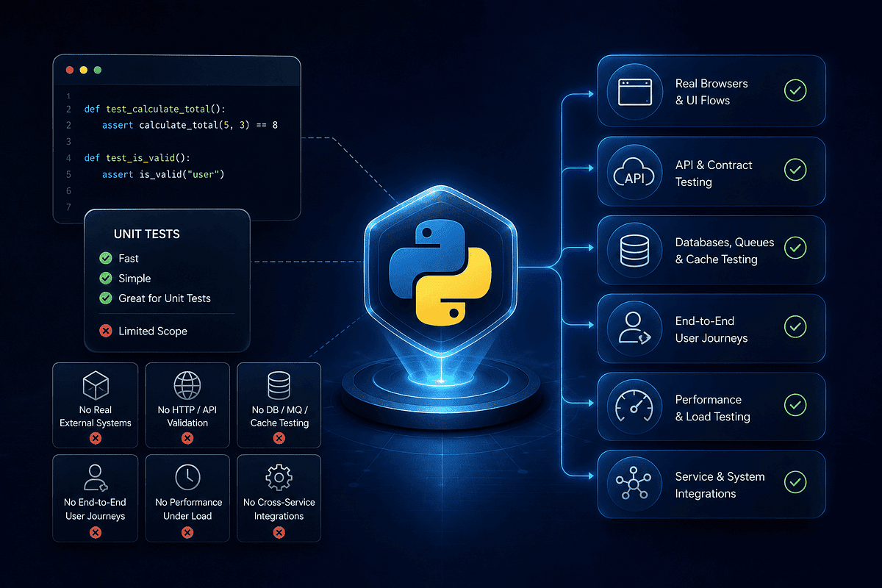Image resolution: width=882 pixels, height=588 pixels.
Task: Click the cloud API icon
Action: tap(634, 173)
